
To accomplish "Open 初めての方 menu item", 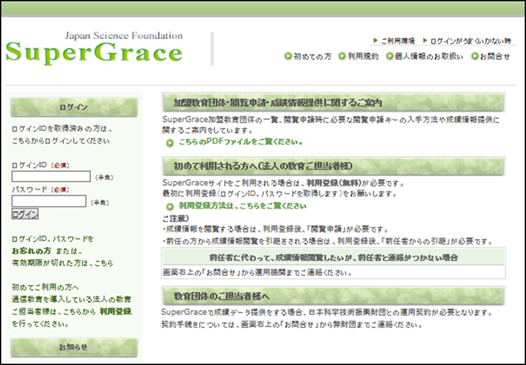I will [312, 56].
